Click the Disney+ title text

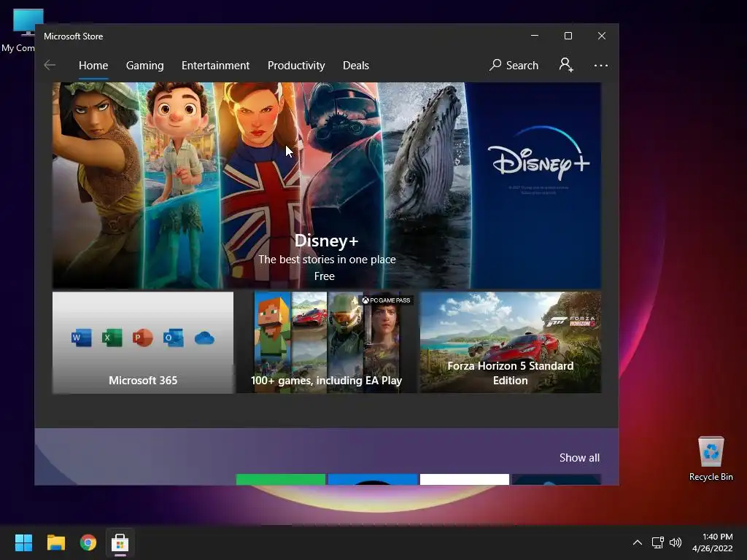pos(326,241)
